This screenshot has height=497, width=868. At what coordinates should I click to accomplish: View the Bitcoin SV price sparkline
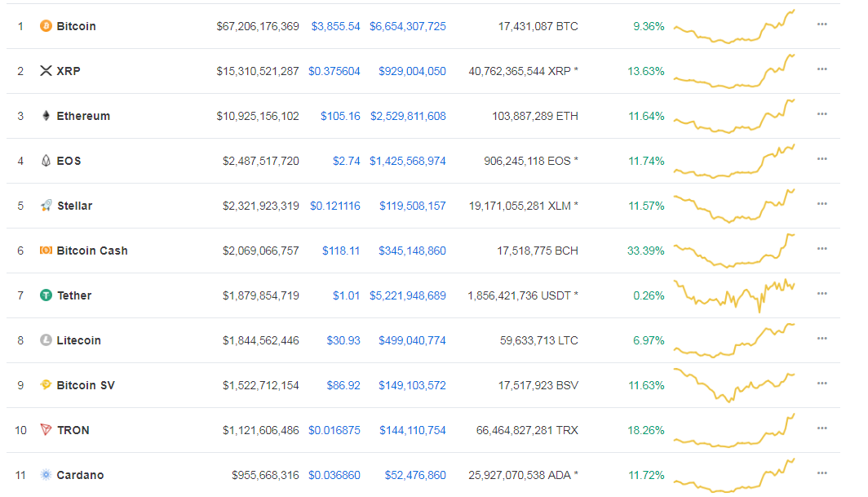pos(734,385)
